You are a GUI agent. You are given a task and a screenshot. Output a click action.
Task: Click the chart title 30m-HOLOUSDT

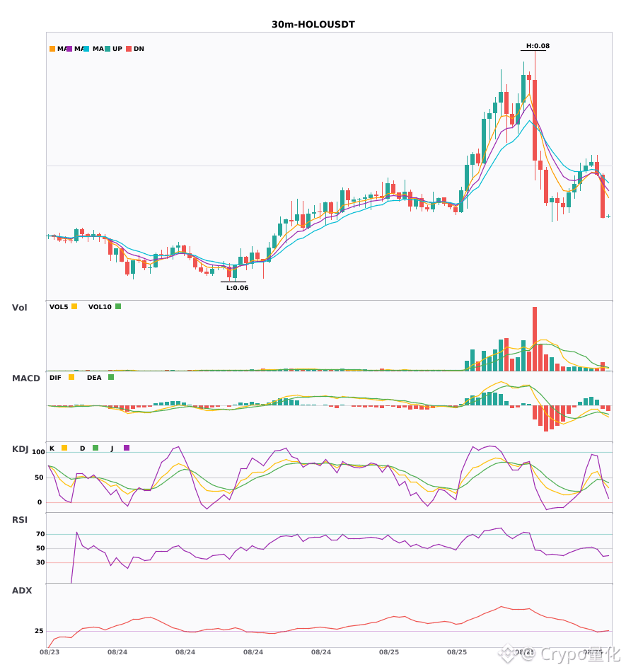tap(313, 25)
